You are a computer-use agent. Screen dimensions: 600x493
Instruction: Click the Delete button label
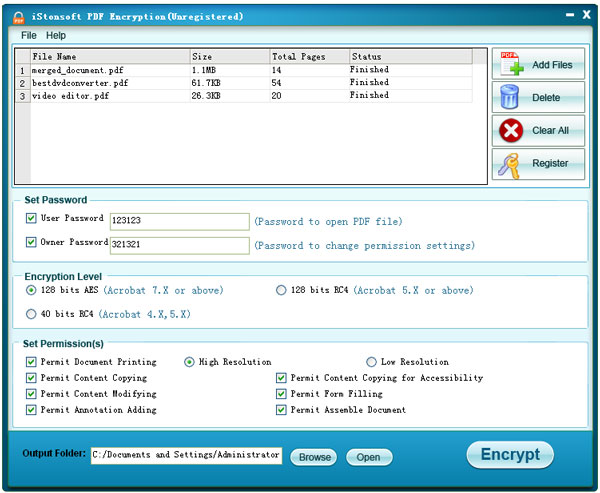[546, 97]
